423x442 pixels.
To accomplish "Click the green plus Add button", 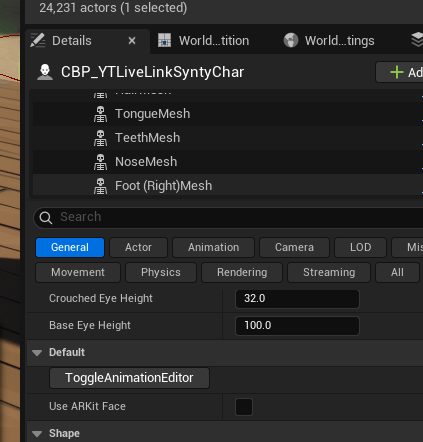I will [x=400, y=72].
